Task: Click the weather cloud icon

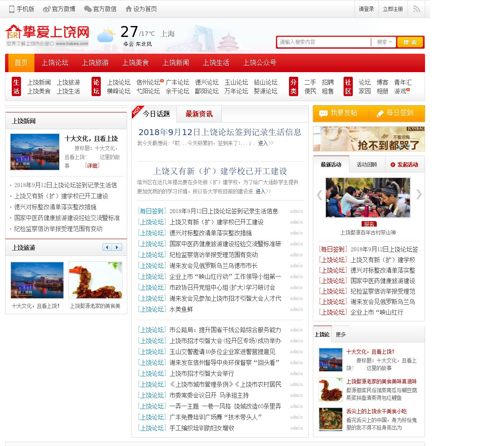Action: coord(106,35)
